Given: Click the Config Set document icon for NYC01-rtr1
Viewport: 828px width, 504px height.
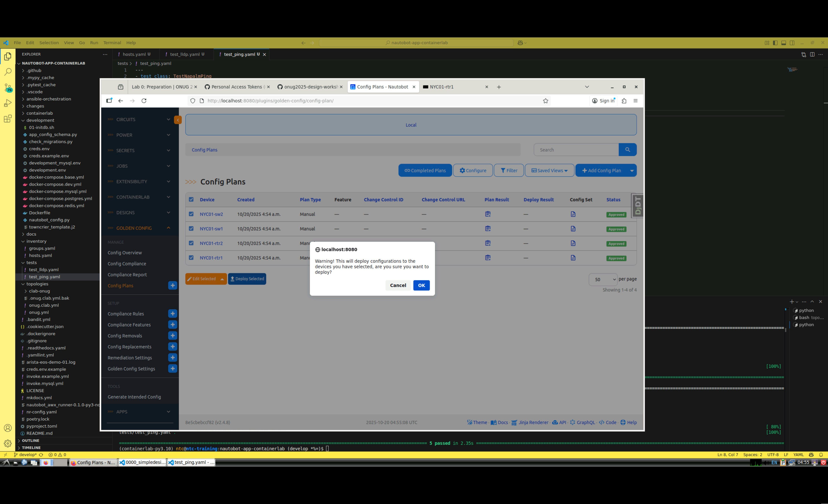Looking at the screenshot, I should (x=573, y=258).
